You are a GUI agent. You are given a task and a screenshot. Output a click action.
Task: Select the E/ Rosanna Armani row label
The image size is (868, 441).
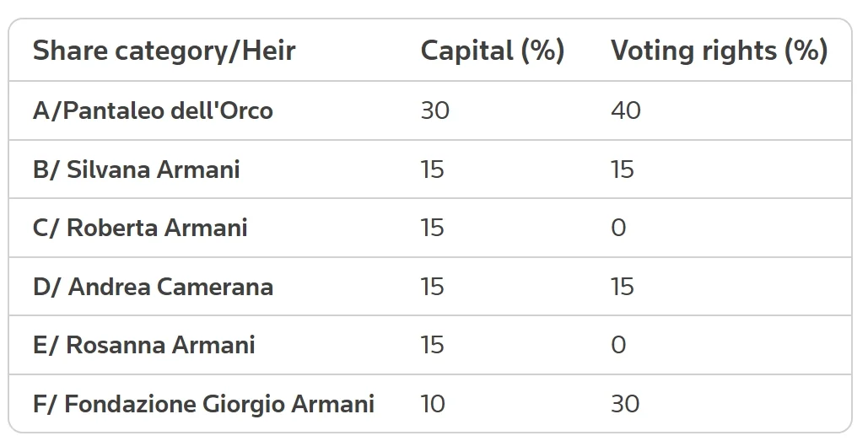[x=144, y=345]
